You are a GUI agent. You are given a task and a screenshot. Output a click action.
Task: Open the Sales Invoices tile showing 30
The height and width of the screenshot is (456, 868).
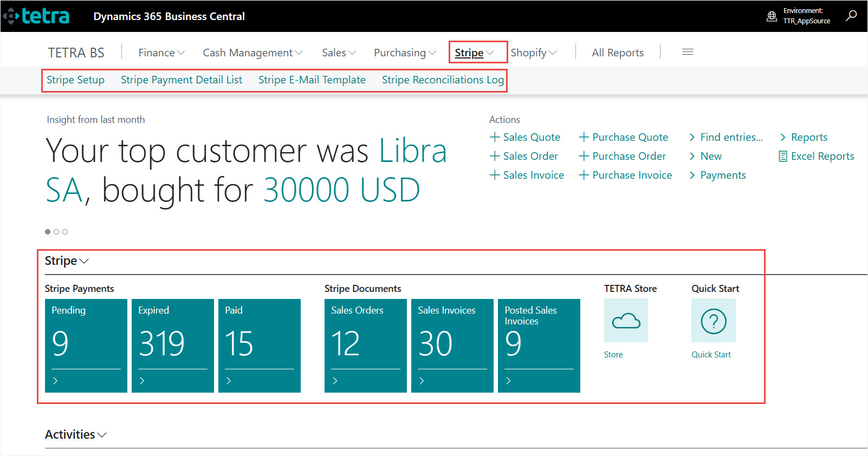[452, 345]
